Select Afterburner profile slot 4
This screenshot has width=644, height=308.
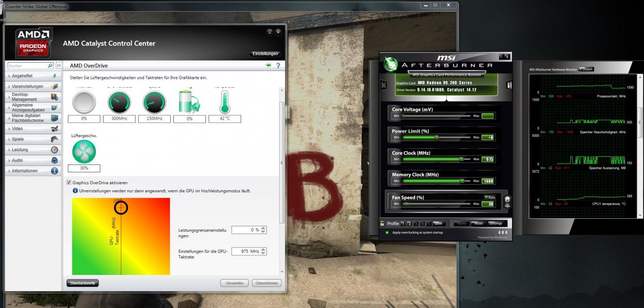click(422, 224)
